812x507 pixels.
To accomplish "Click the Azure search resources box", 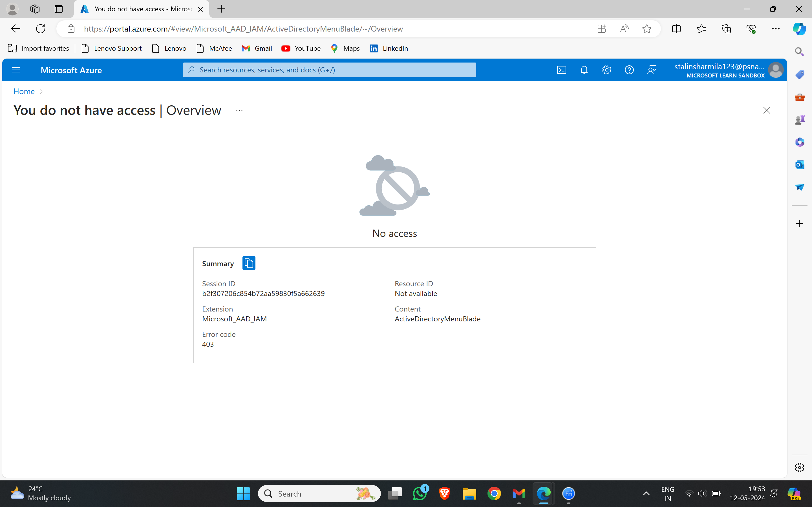I will pyautogui.click(x=329, y=70).
